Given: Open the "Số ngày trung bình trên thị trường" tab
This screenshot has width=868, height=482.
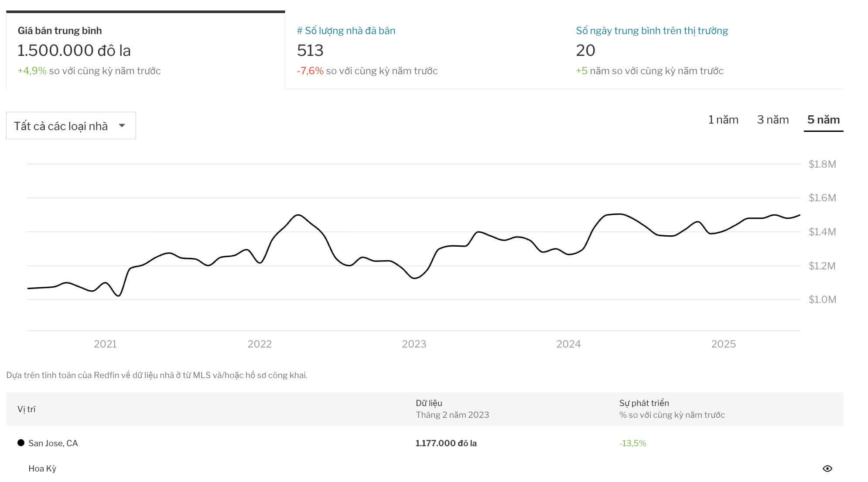Looking at the screenshot, I should [652, 31].
